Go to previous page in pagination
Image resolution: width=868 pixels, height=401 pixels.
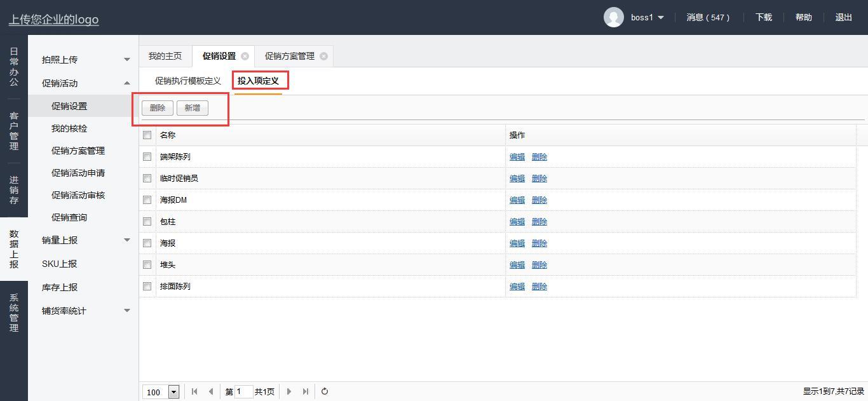click(x=211, y=391)
